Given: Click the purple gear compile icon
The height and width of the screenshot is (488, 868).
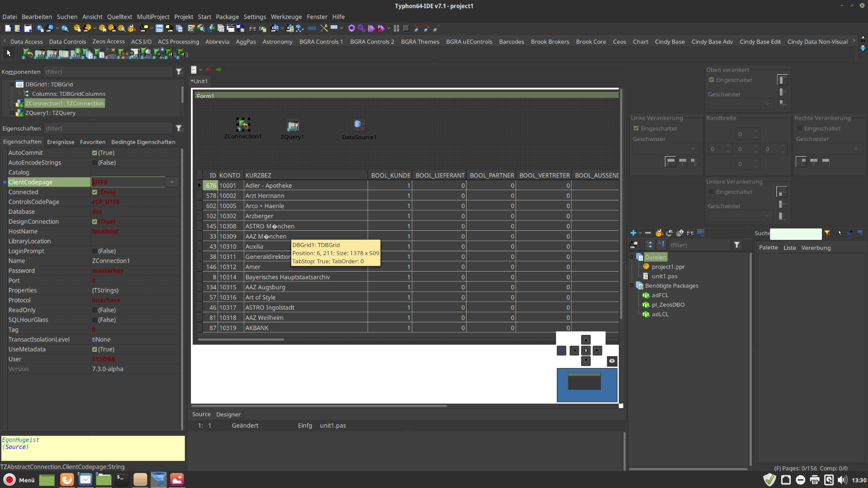Looking at the screenshot, I should point(352,28).
